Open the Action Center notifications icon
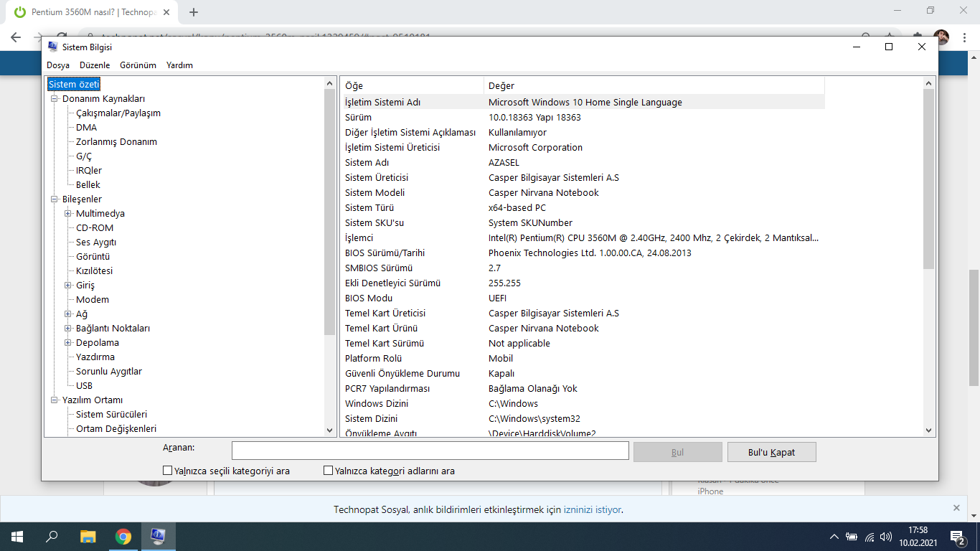The width and height of the screenshot is (980, 551). pyautogui.click(x=957, y=537)
